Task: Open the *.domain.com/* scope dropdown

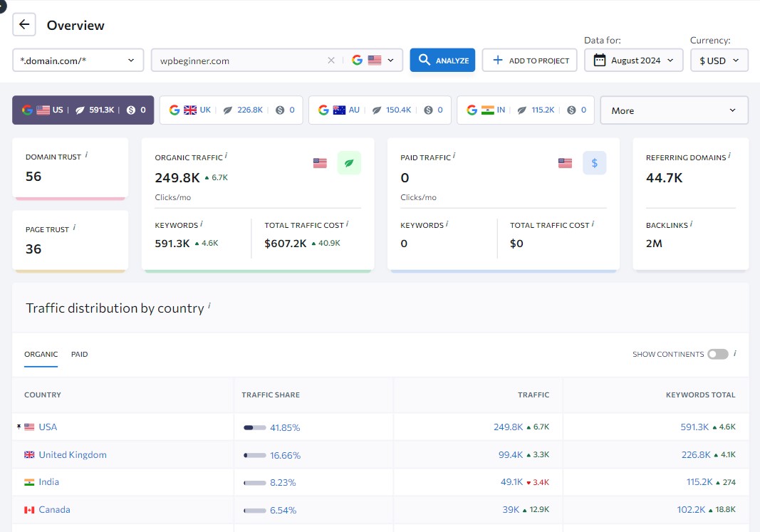Action: pyautogui.click(x=78, y=61)
